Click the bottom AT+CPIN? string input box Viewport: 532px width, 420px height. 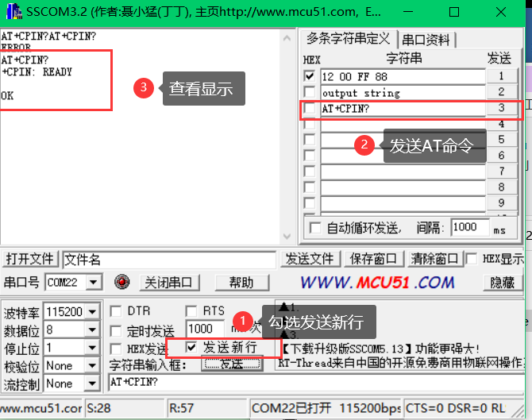point(316,383)
